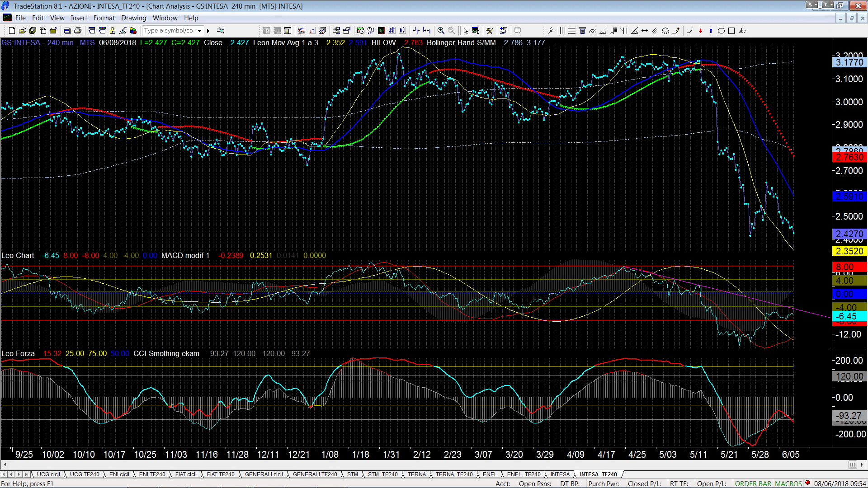Zoom out of the chart

(451, 31)
